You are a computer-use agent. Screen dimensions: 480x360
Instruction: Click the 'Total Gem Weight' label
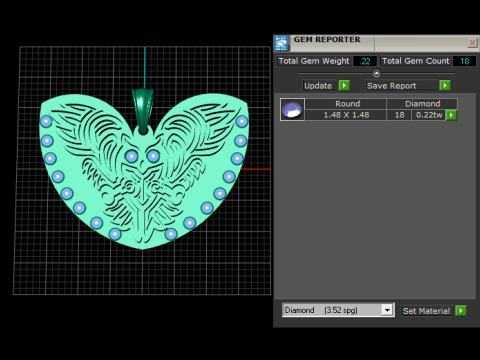click(x=314, y=61)
